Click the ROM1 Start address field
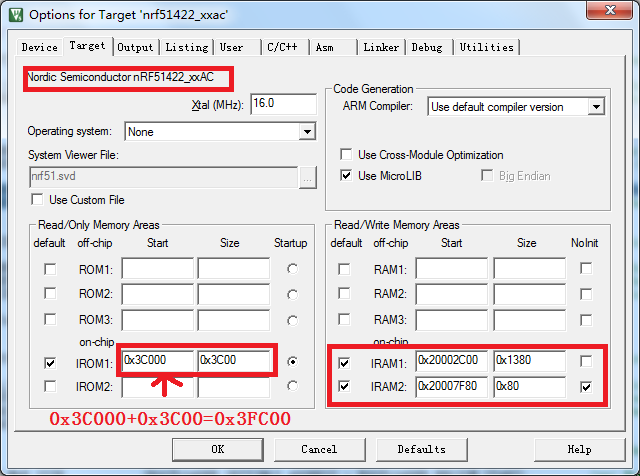 [x=157, y=268]
